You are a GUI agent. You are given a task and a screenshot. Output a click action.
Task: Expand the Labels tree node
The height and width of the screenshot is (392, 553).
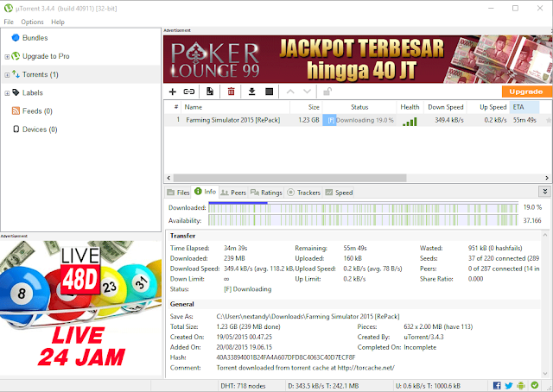7,93
